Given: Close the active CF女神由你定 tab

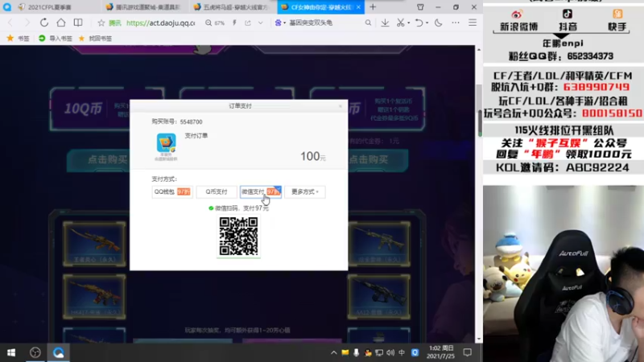Looking at the screenshot, I should coord(358,7).
